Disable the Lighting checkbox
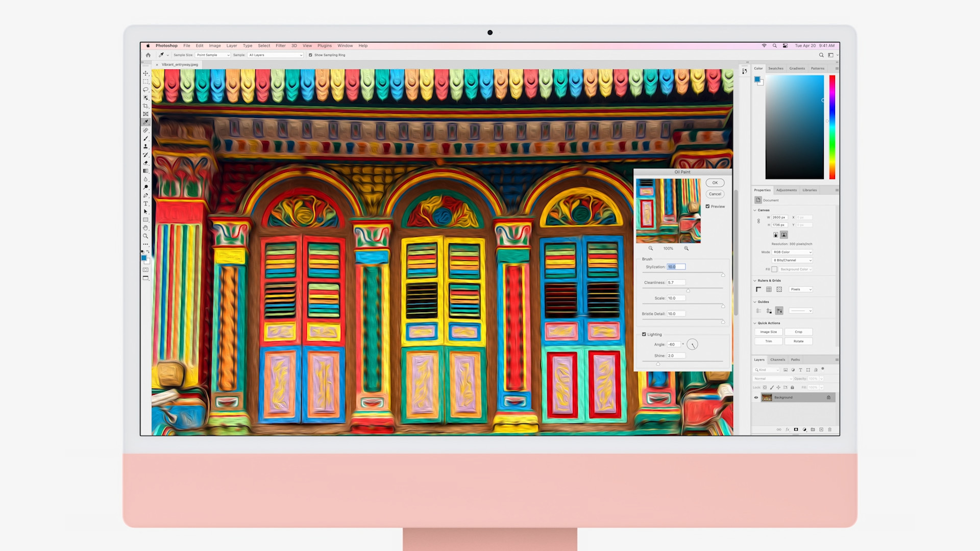Image resolution: width=980 pixels, height=551 pixels. 644,335
